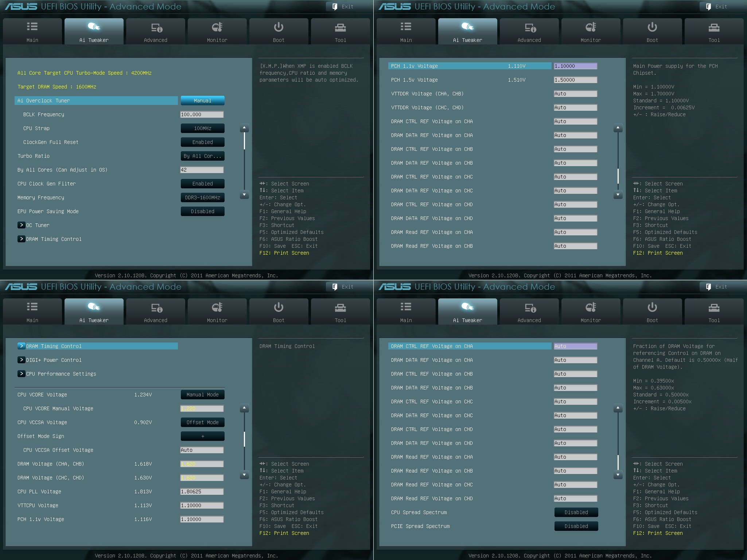This screenshot has width=747, height=560.
Task: Click the Monitor tab icon in the top-left panel
Action: click(217, 27)
